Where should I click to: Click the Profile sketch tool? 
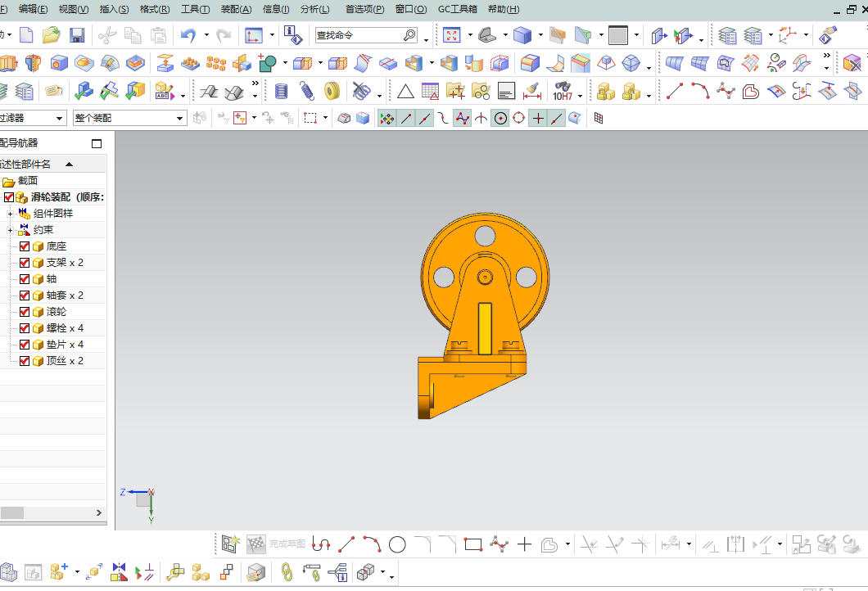tap(321, 544)
